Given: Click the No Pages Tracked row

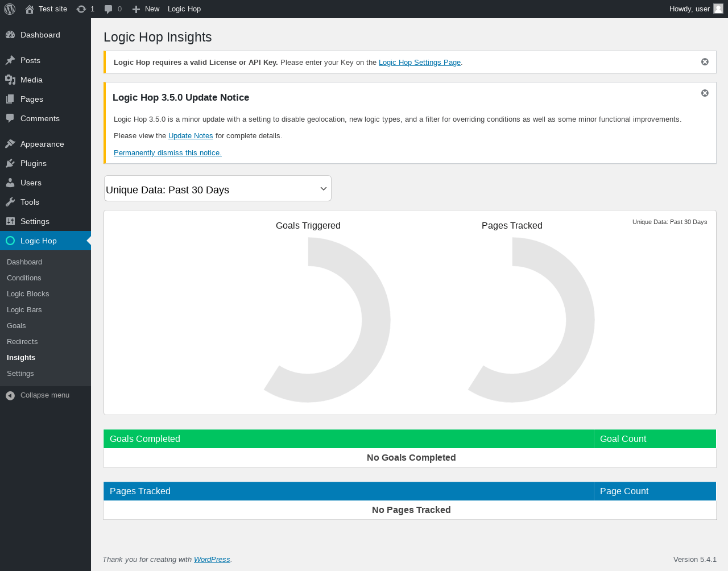Looking at the screenshot, I should (x=410, y=510).
